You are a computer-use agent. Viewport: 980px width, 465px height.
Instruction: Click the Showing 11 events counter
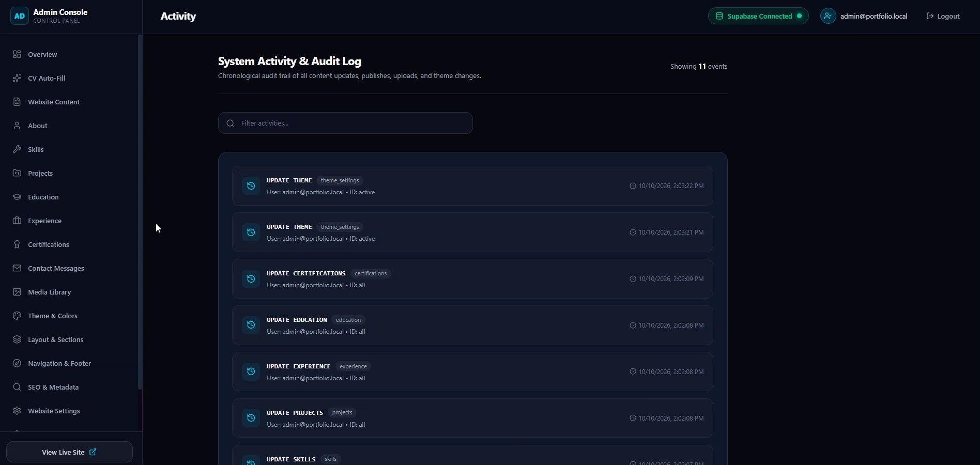(x=699, y=66)
